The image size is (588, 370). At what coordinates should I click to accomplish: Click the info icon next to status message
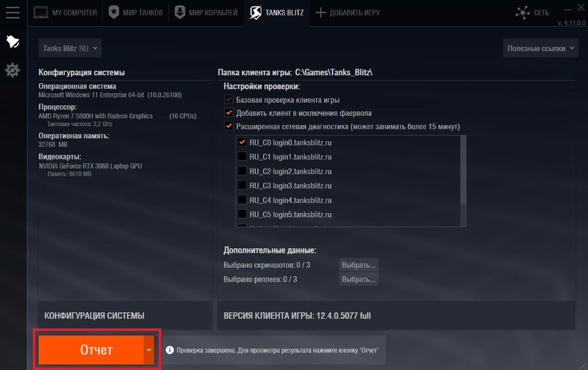pos(169,349)
